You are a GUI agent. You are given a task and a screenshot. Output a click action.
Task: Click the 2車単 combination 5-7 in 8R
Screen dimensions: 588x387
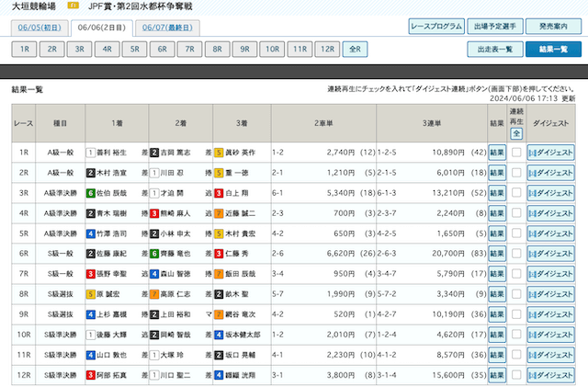(277, 294)
